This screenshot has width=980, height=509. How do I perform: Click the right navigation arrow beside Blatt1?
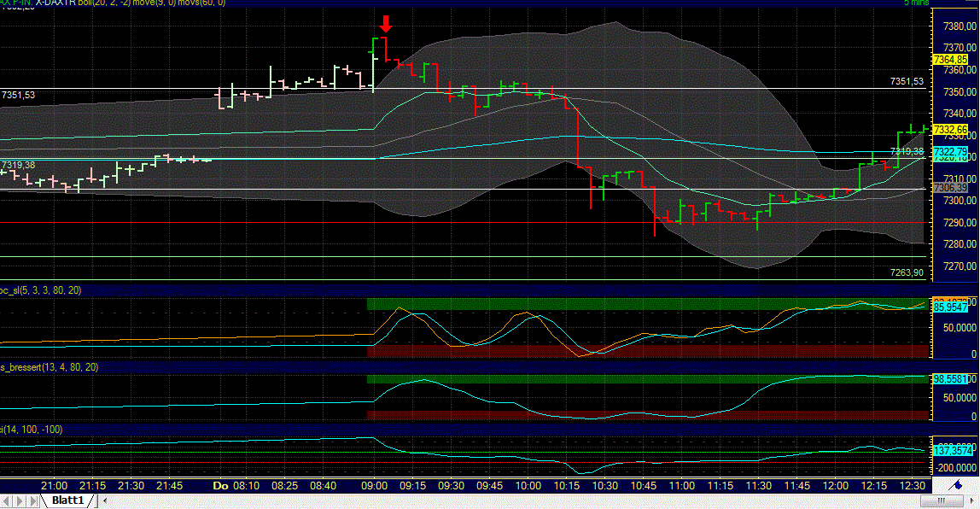(20, 501)
